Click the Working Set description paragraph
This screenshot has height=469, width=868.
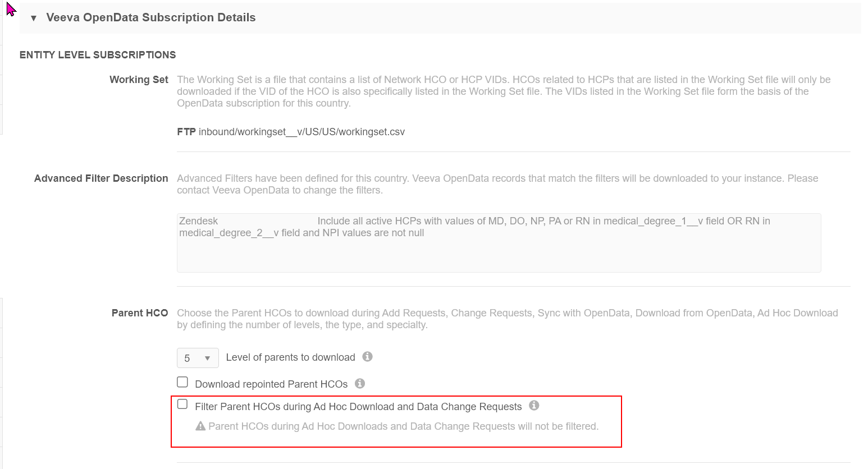[x=503, y=91]
